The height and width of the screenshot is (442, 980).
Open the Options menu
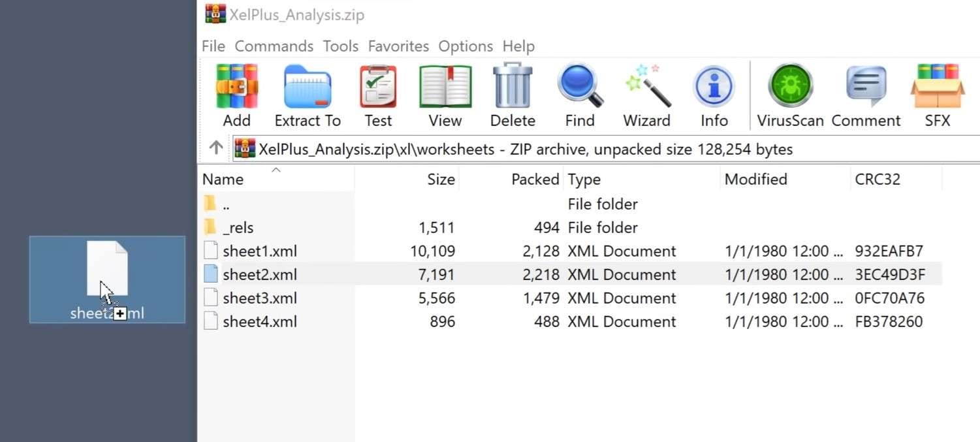[466, 46]
